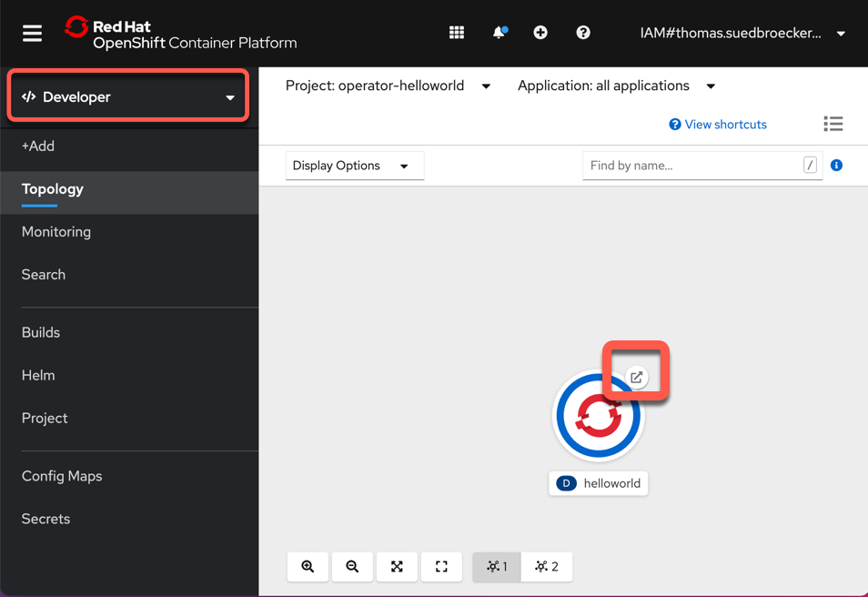Select graph layout 1
Image resolution: width=868 pixels, height=597 pixels.
click(497, 567)
